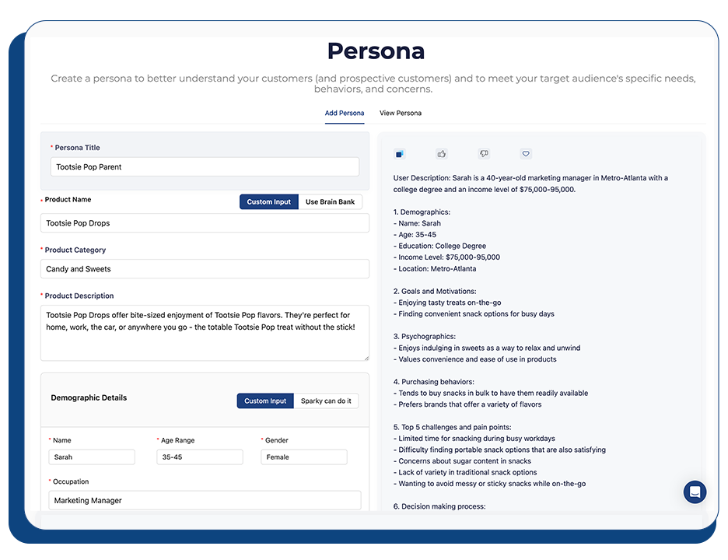Click into the Product Description text area
This screenshot has width=728, height=560.
click(205, 333)
